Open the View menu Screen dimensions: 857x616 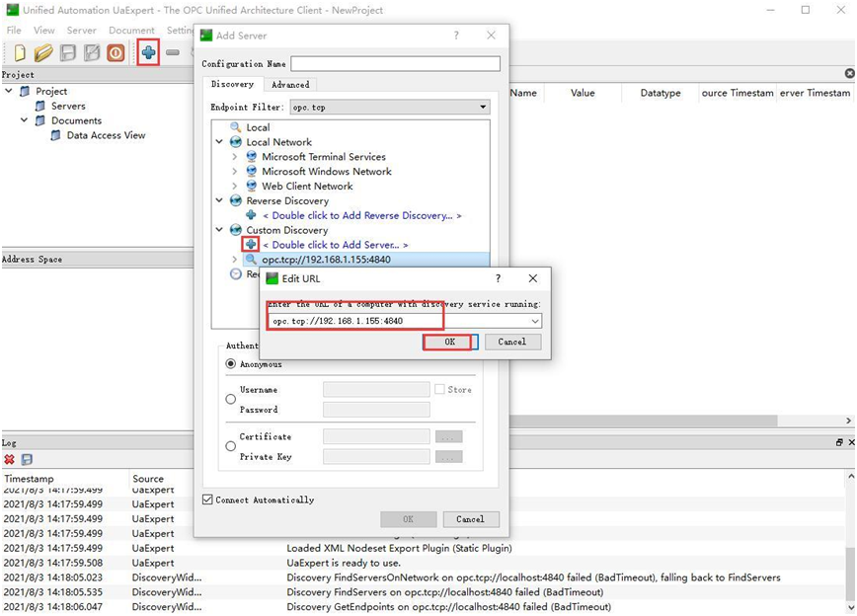point(43,30)
